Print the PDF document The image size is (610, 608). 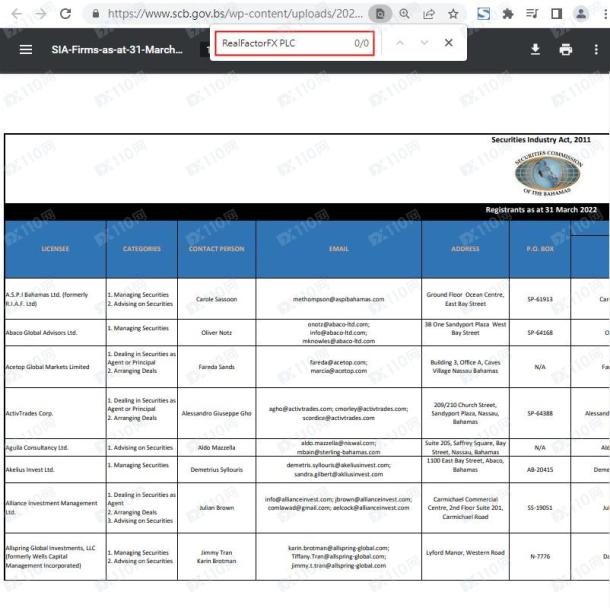click(566, 49)
